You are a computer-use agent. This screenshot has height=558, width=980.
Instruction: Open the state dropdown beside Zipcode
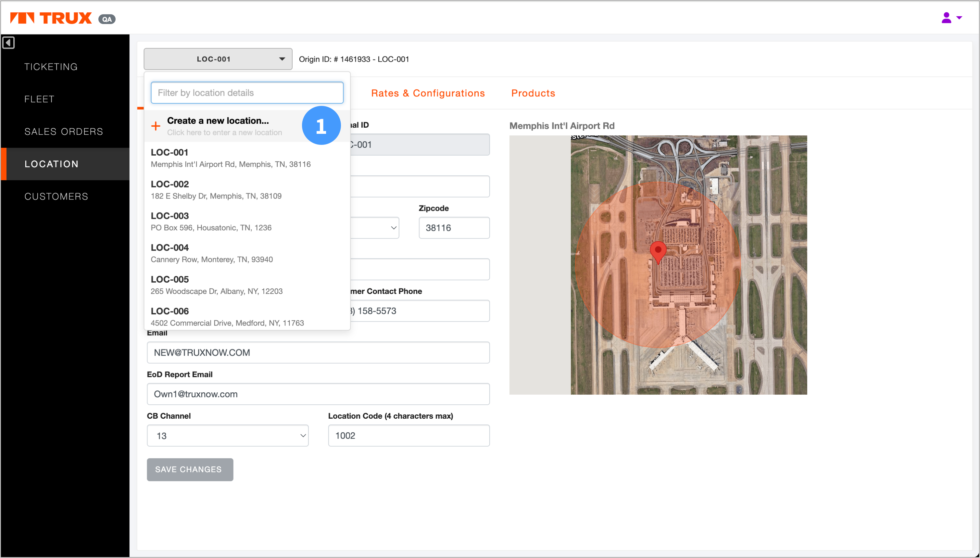coord(375,228)
